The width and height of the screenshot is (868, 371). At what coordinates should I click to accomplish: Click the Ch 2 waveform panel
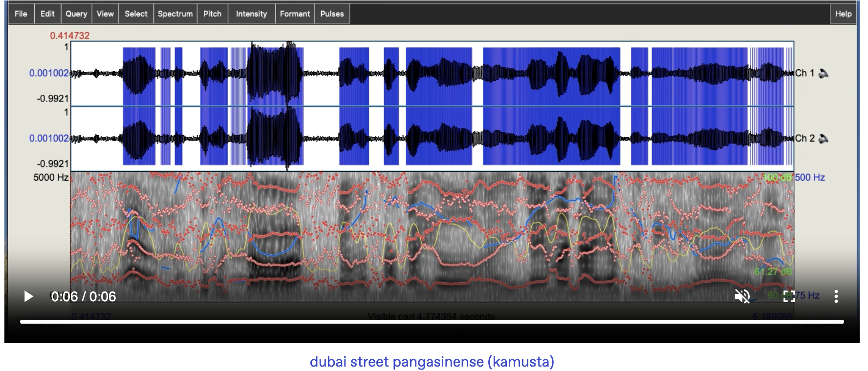432,139
